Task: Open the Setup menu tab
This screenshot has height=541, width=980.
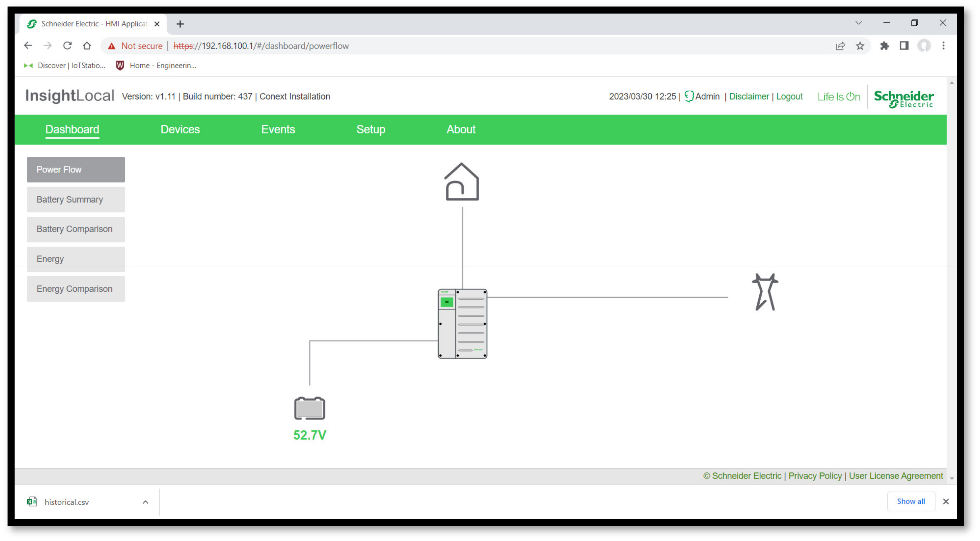Action: coord(371,129)
